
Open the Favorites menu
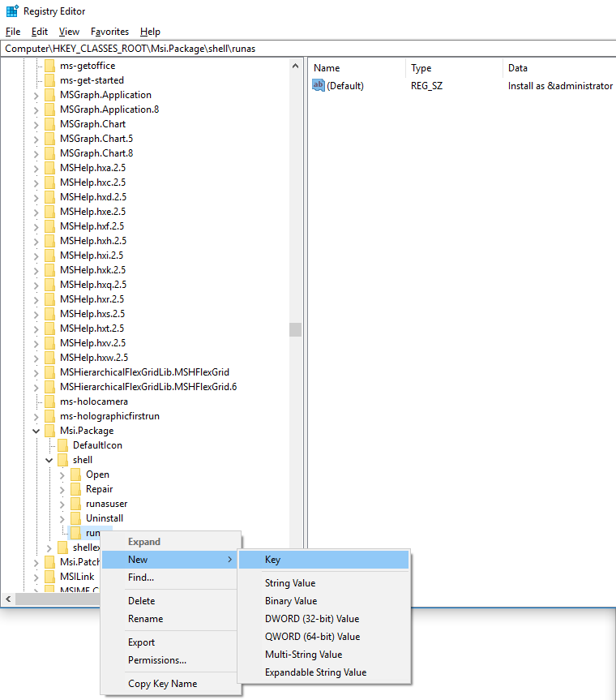pyautogui.click(x=109, y=32)
